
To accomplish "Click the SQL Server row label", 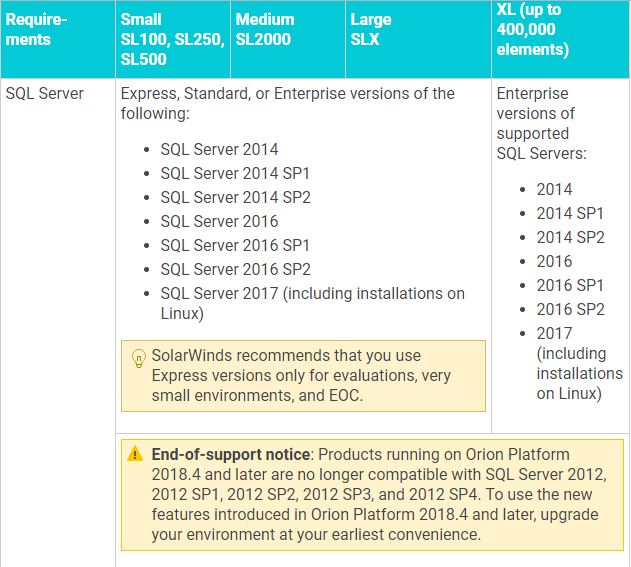I will pos(45,94).
